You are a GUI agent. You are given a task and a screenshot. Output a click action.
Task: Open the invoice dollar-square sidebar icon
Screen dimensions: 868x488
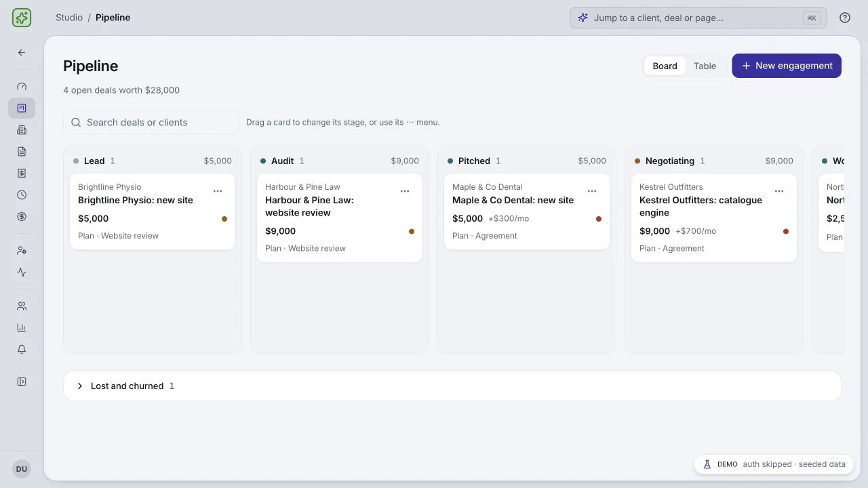22,173
